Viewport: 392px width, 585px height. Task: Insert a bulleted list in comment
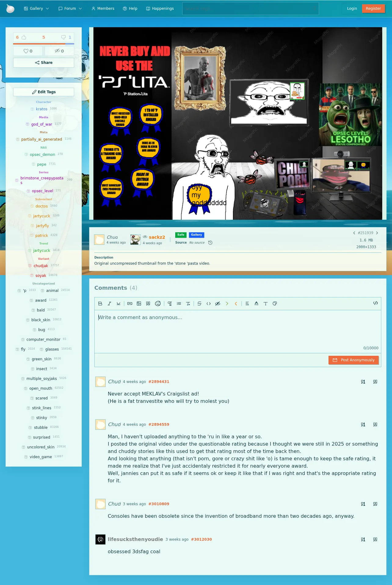(x=179, y=304)
